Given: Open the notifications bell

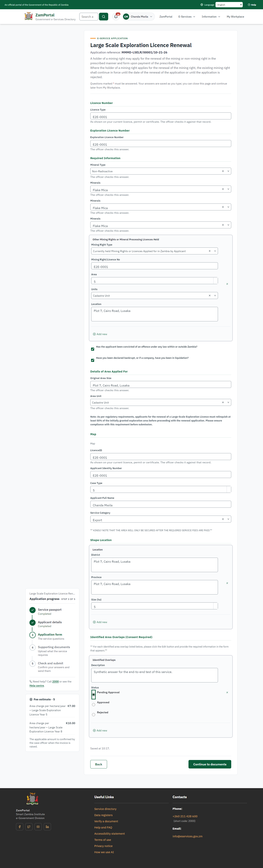Looking at the screenshot, I should [x=116, y=17].
